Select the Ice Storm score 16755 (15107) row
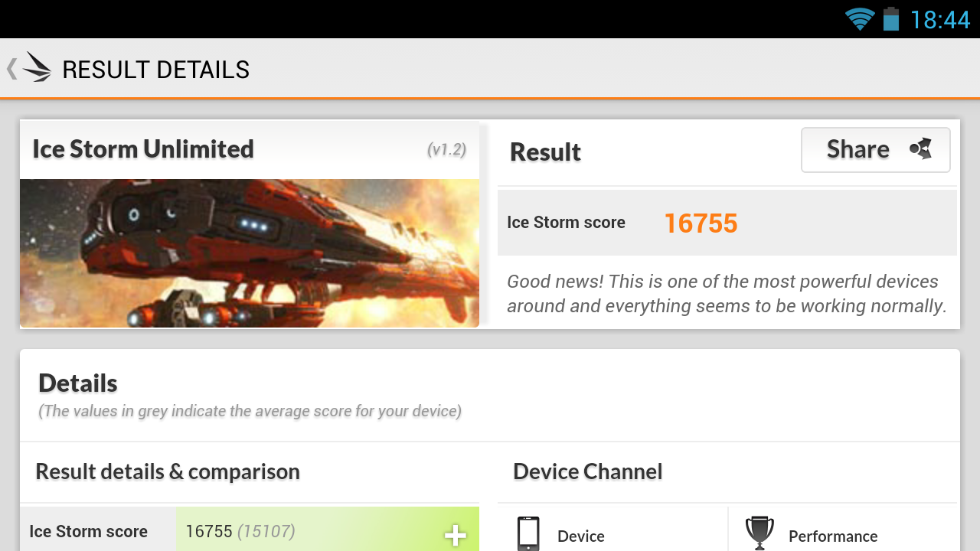The height and width of the screenshot is (551, 980). coord(250,530)
